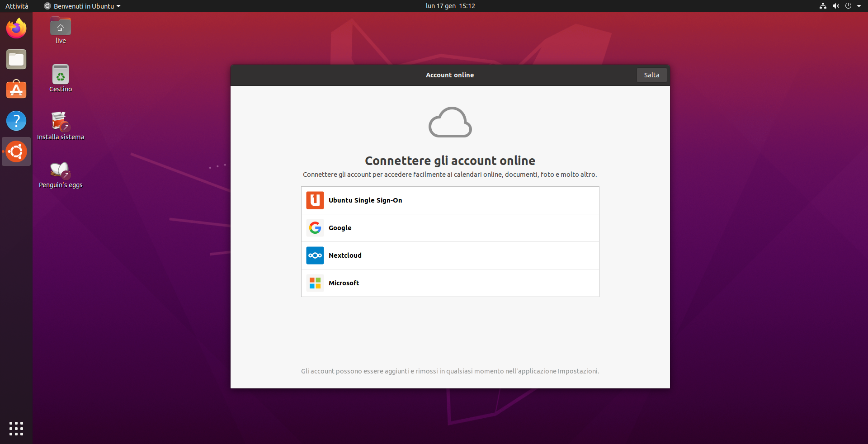Click the Nextcloud logo icon
Viewport: 868px width, 444px height.
tap(315, 255)
